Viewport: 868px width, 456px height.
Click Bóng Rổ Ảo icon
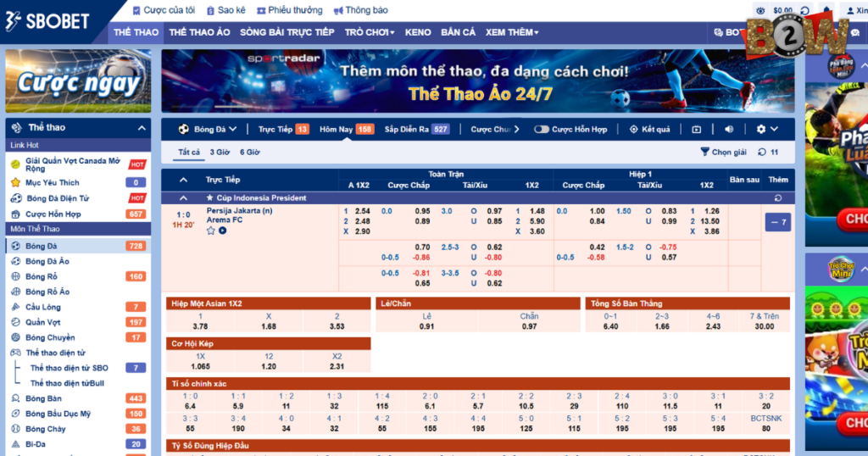pos(15,292)
